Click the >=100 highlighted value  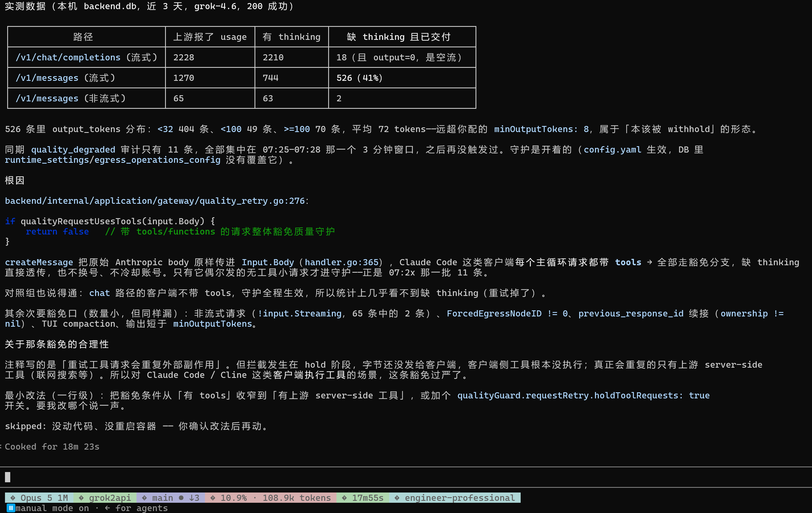click(297, 129)
